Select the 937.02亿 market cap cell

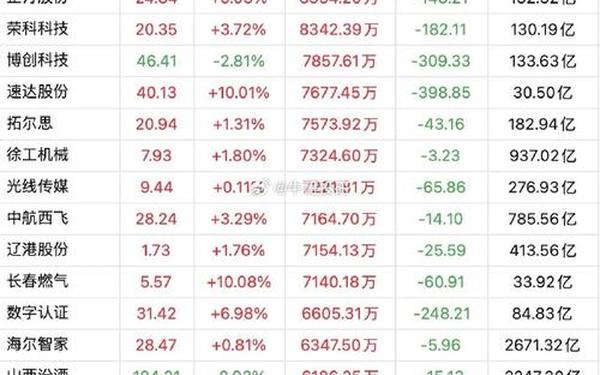click(543, 156)
